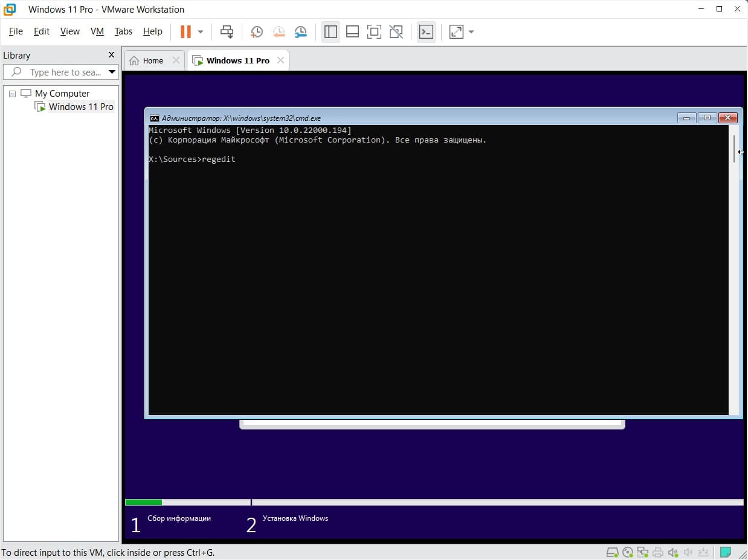Viewport: 748px width, 560px height.
Task: Toggle the console view button
Action: click(426, 31)
